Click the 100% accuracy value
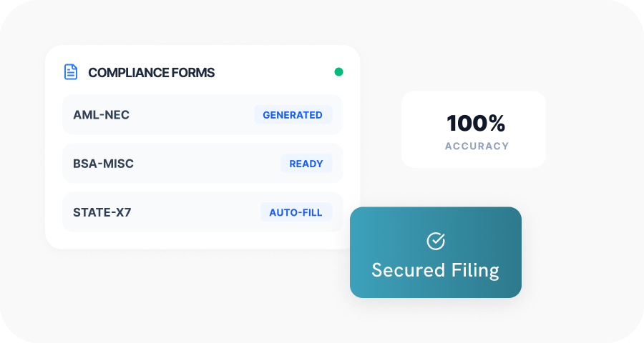644x343 pixels. [x=476, y=124]
